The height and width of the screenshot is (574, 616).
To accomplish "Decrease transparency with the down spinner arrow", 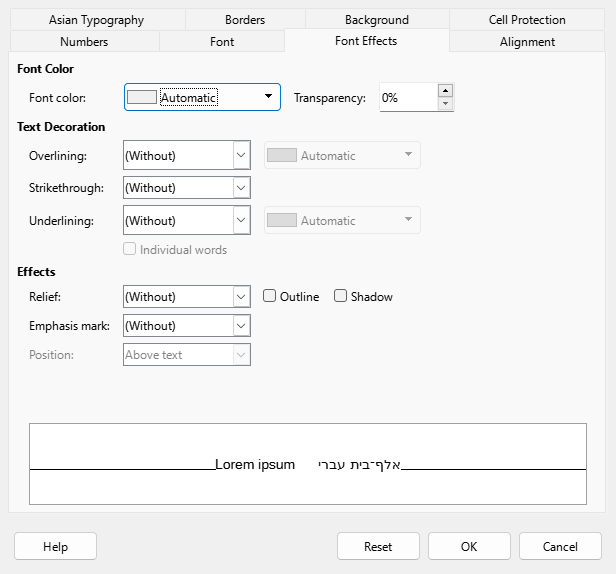I will (x=445, y=104).
